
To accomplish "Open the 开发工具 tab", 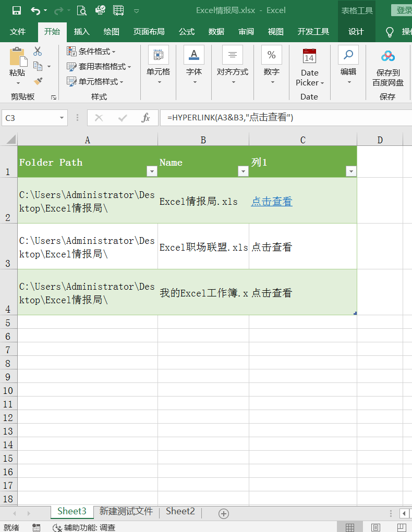I will pyautogui.click(x=313, y=32).
